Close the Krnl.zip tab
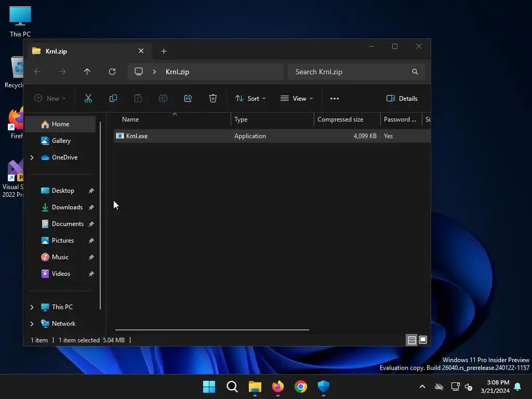The width and height of the screenshot is (532, 399). 141,51
